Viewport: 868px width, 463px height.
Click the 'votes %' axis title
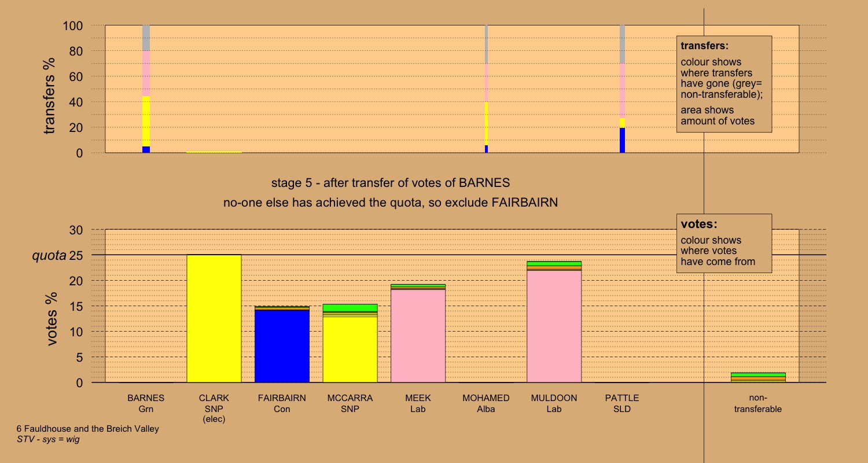[52, 318]
